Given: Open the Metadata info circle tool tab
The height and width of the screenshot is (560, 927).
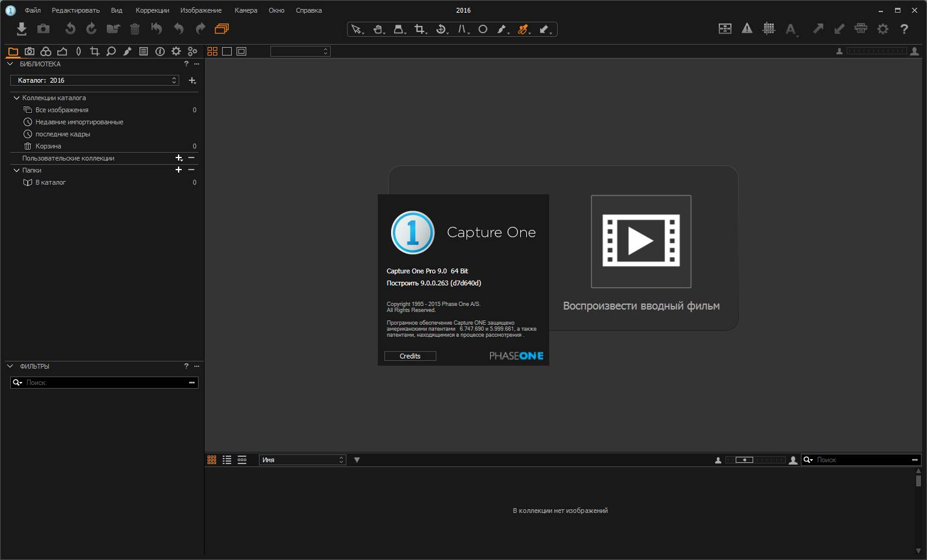Looking at the screenshot, I should coord(160,51).
